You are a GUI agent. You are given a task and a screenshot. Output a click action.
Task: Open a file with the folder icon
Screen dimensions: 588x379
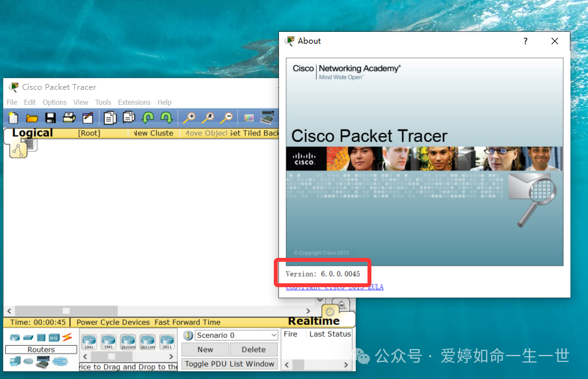pyautogui.click(x=32, y=119)
